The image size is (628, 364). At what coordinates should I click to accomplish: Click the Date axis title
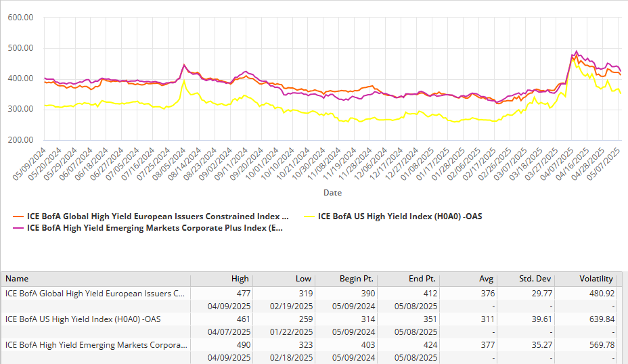coord(332,193)
